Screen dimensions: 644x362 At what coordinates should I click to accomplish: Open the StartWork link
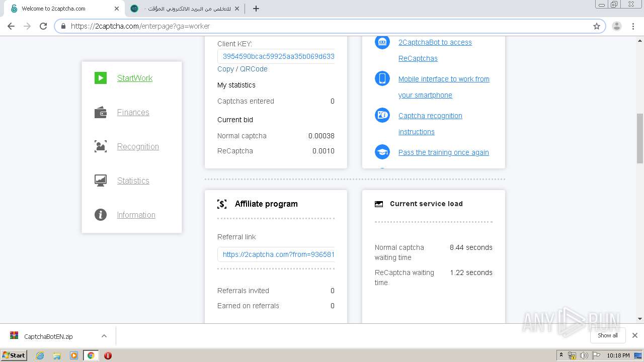[x=135, y=78]
